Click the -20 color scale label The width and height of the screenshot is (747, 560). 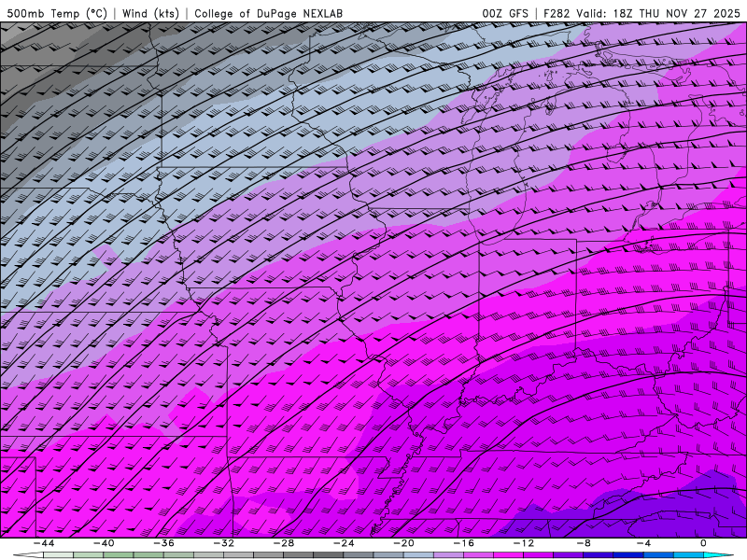tap(404, 543)
